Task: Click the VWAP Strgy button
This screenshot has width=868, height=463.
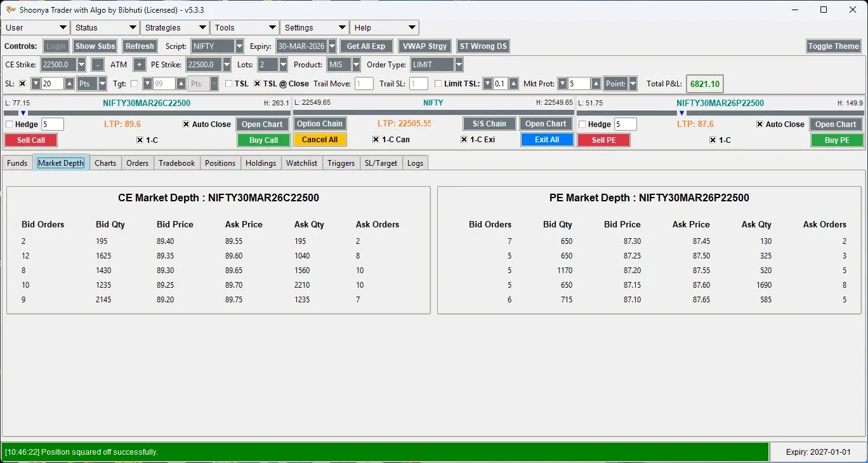Action: pos(424,46)
